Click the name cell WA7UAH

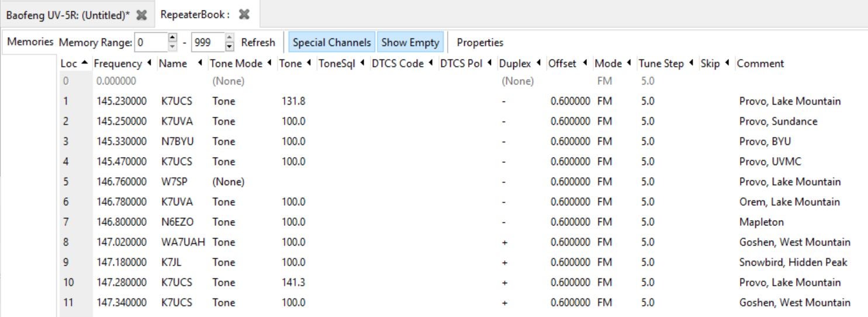(x=184, y=242)
